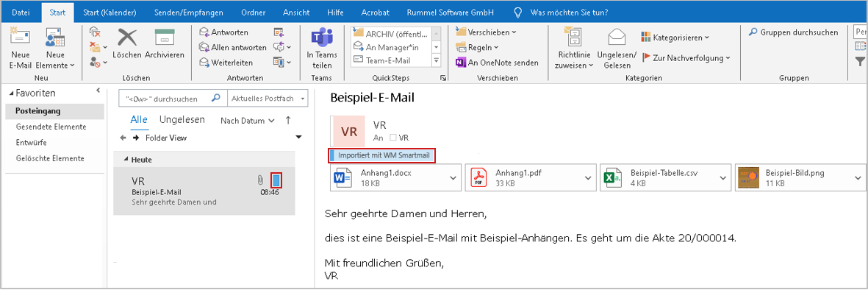Open the Nach Datum sort dropdown
Screen dimensions: 868x290
(x=248, y=120)
